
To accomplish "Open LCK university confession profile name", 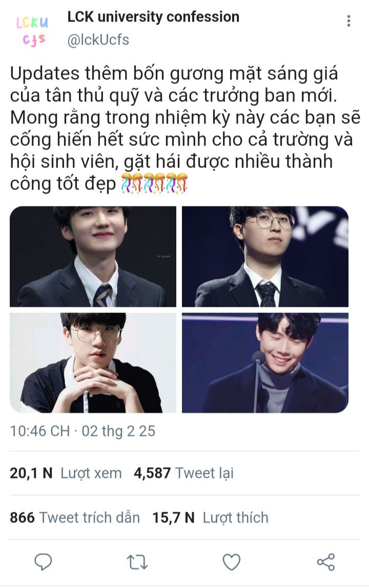I will [x=153, y=17].
